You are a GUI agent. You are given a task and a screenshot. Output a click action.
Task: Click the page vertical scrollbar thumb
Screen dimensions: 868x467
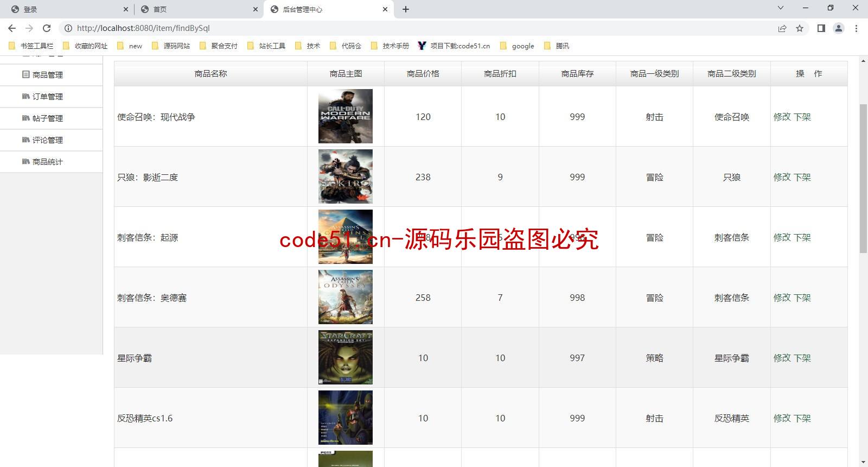pyautogui.click(x=863, y=178)
